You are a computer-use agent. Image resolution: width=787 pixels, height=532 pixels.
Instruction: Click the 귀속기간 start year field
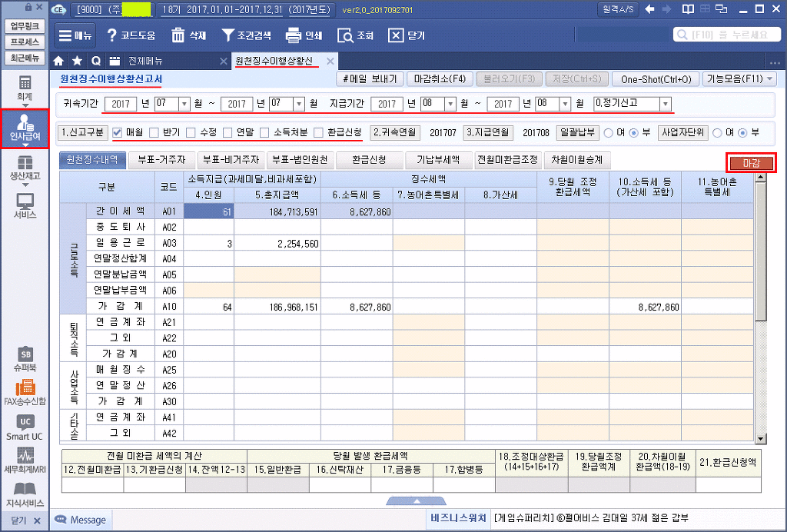coord(121,104)
